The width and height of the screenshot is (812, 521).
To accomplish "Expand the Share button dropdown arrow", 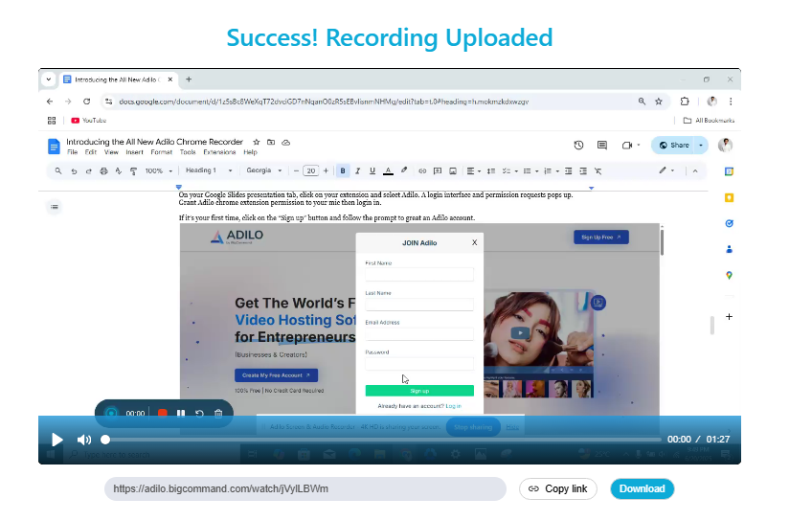I will (x=701, y=146).
